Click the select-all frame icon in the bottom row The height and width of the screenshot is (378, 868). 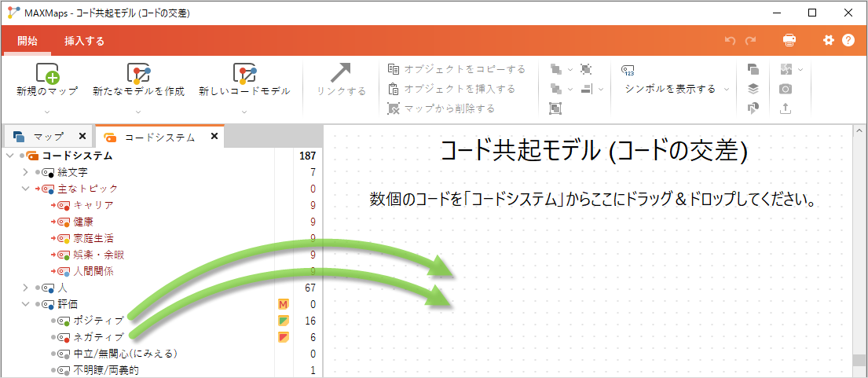pos(555,108)
